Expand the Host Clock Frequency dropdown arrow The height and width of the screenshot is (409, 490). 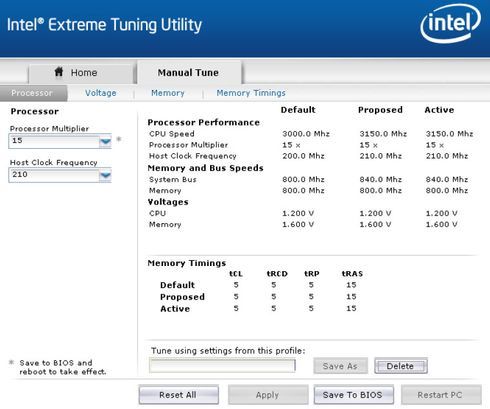[105, 175]
